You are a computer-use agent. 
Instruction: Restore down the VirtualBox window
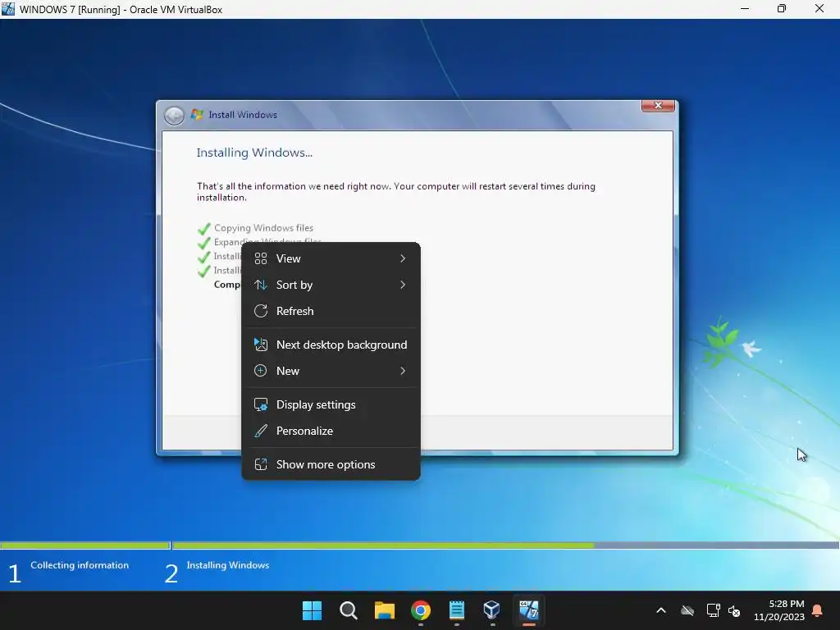click(x=782, y=8)
